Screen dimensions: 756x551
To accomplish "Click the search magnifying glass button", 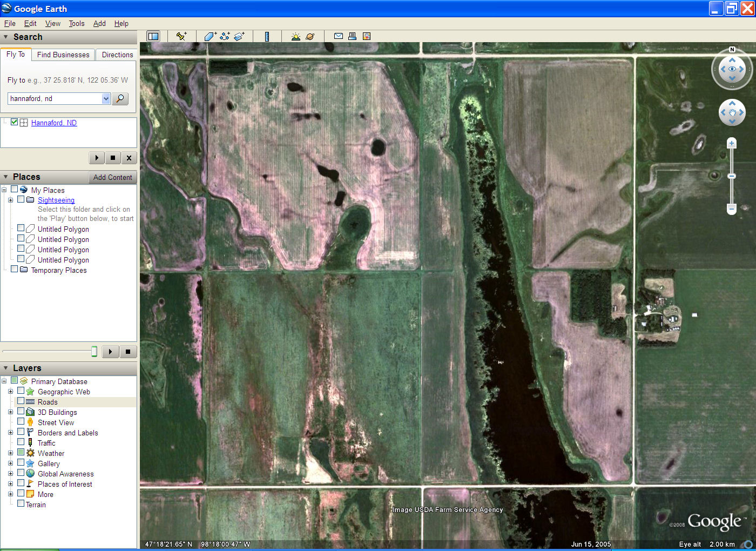I will [x=120, y=98].
